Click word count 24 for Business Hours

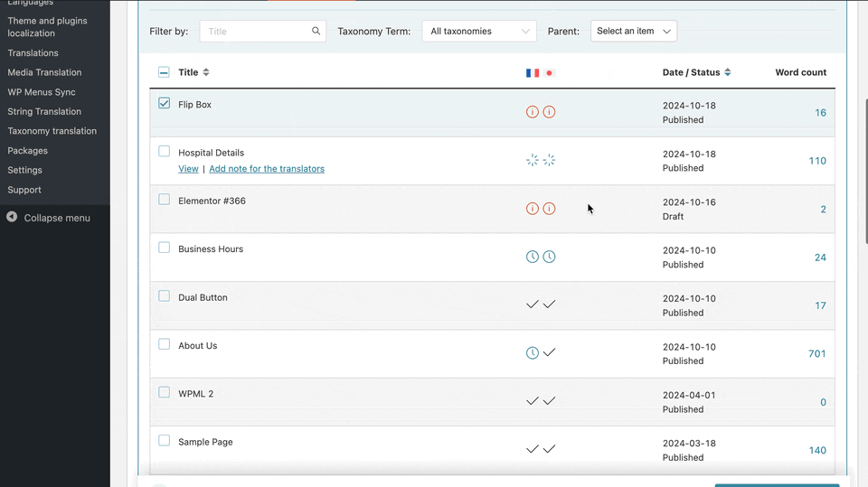pos(820,258)
